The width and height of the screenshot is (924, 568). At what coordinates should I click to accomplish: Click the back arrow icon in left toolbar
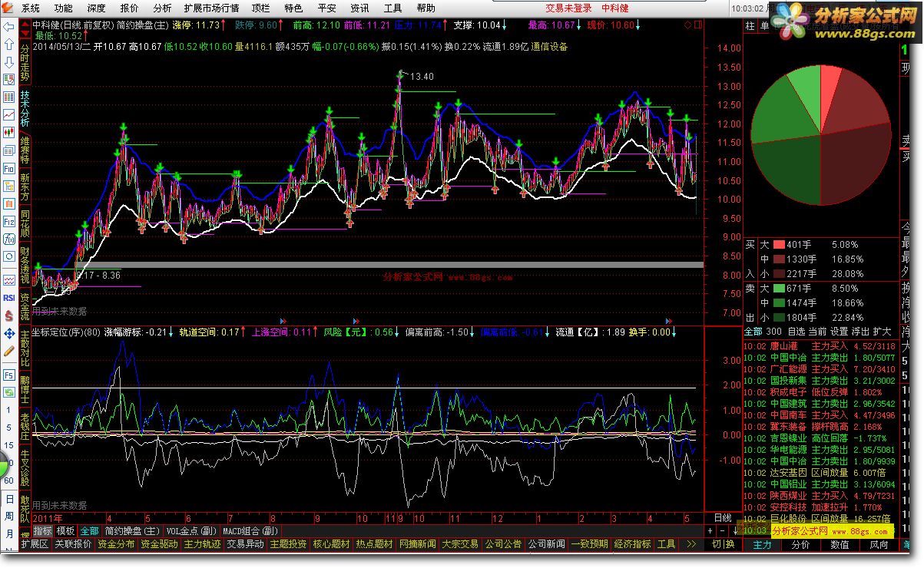click(9, 27)
